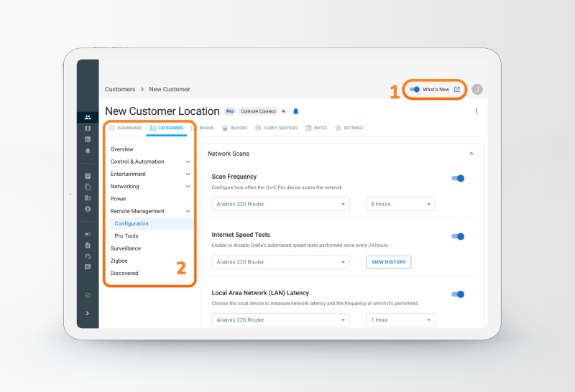Click the green status check icon in sidebar

pos(88,295)
